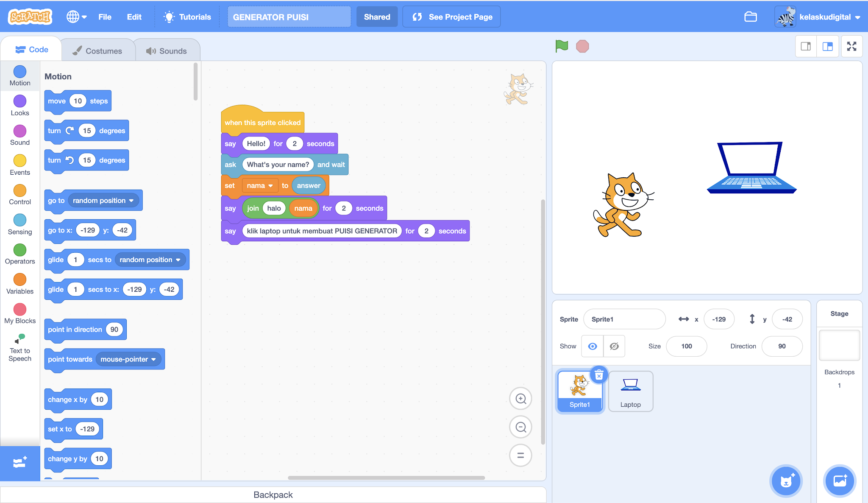
Task: Open the File menu
Action: pos(105,17)
